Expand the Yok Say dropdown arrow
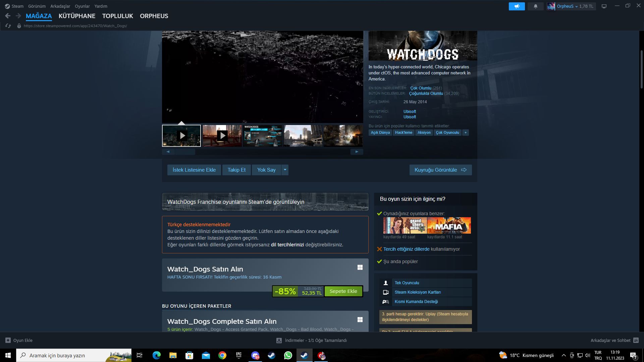This screenshot has width=644, height=362. click(x=285, y=170)
